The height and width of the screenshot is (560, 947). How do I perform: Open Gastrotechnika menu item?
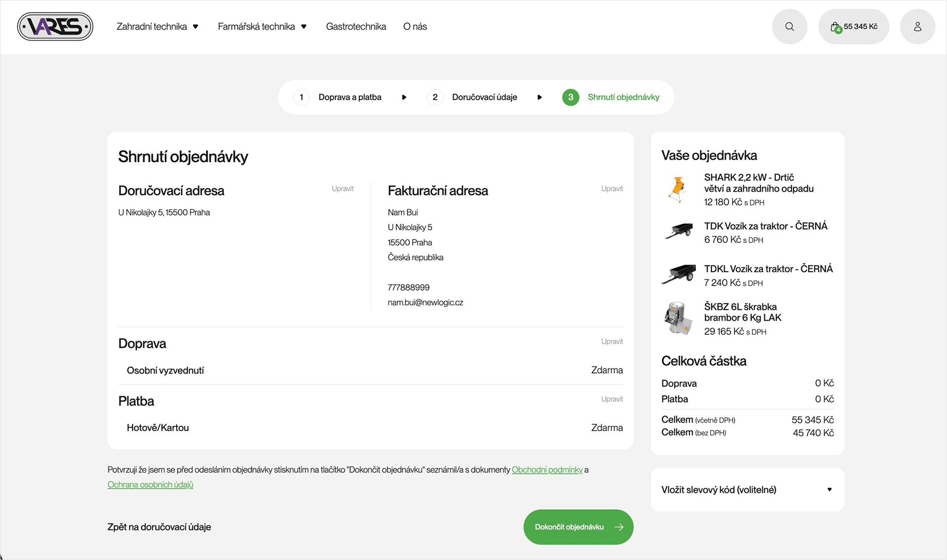point(356,27)
